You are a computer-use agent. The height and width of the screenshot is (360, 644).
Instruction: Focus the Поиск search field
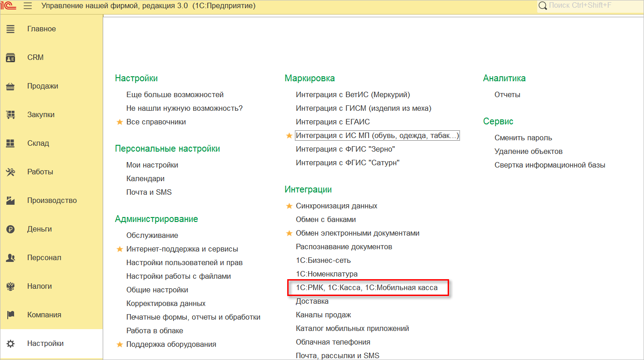pos(590,6)
